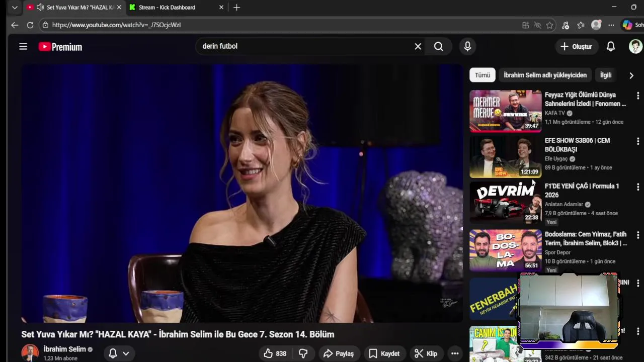Click the tracking prevention crossed-eye icon
644x362 pixels.
(537, 25)
